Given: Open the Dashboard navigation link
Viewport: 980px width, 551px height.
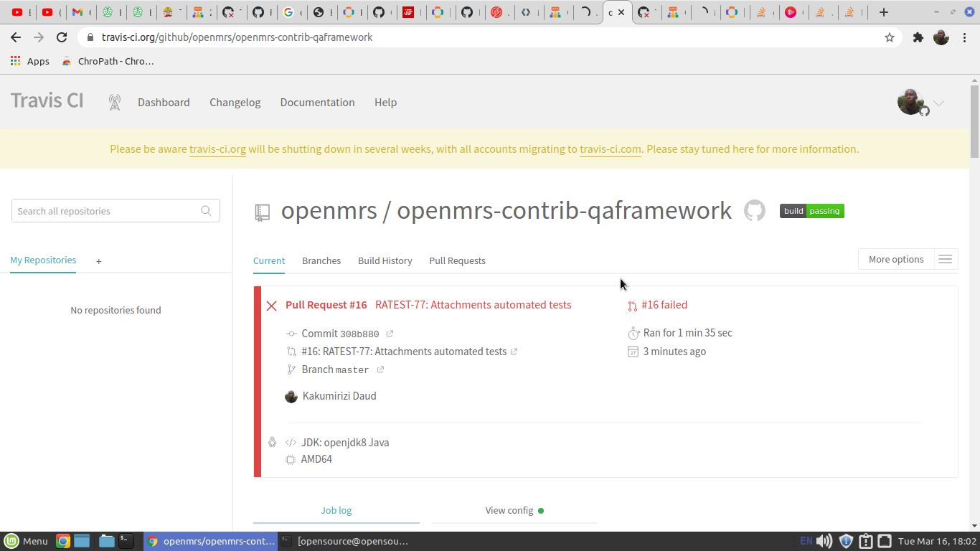Looking at the screenshot, I should 164,103.
